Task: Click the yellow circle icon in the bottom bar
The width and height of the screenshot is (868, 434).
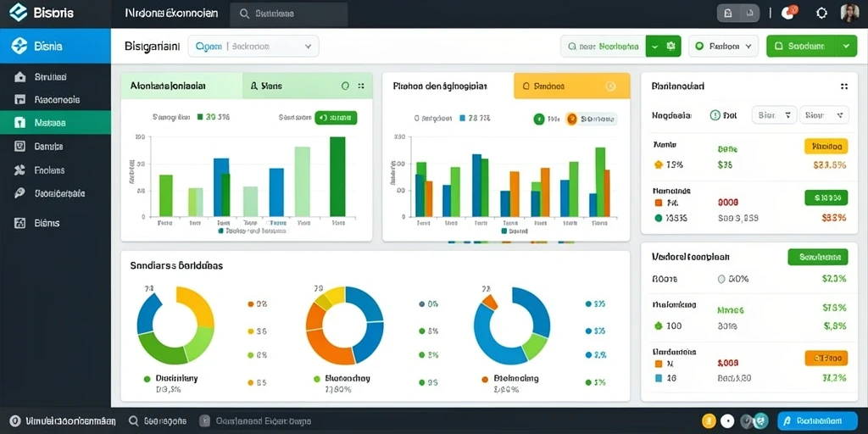Action: tap(709, 420)
